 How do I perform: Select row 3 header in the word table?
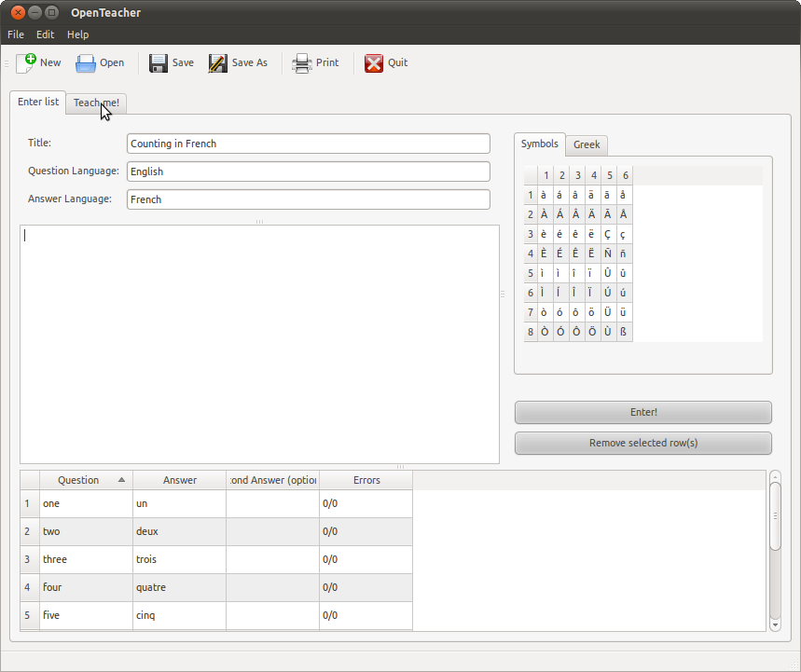[x=28, y=559]
